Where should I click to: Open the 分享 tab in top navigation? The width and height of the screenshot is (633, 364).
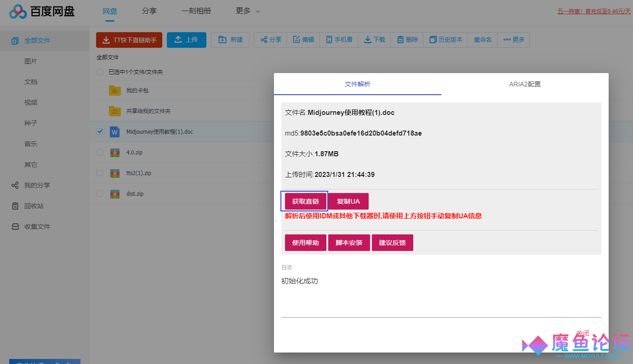coord(149,11)
